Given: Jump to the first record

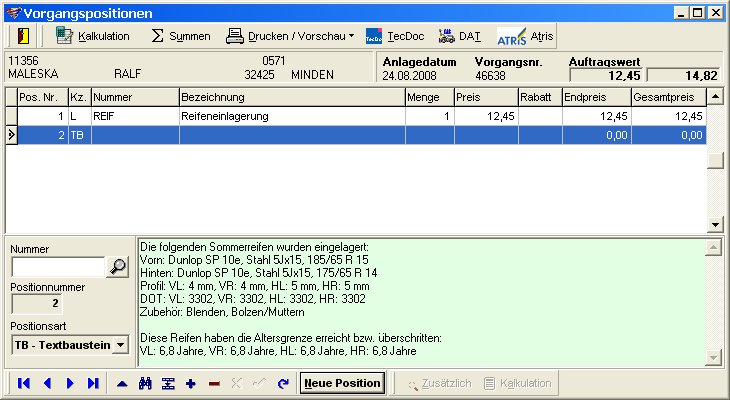Looking at the screenshot, I should [24, 383].
